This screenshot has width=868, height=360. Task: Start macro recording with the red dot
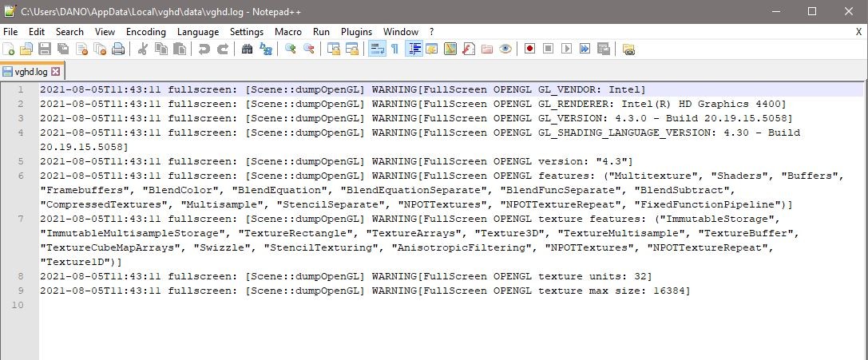click(529, 49)
